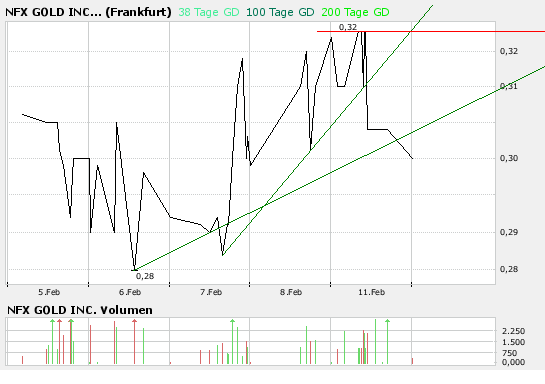Select the 100 Tage GD legend label

point(280,13)
